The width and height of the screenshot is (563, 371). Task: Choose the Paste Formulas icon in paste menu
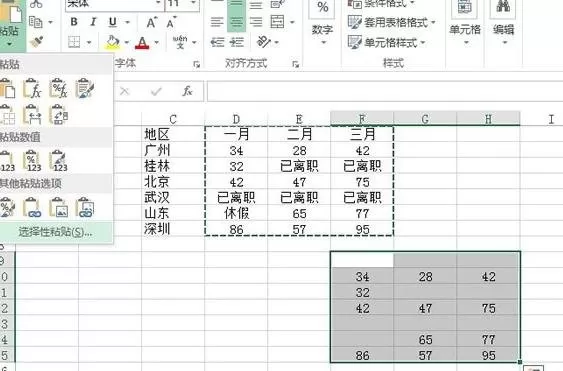click(32, 88)
